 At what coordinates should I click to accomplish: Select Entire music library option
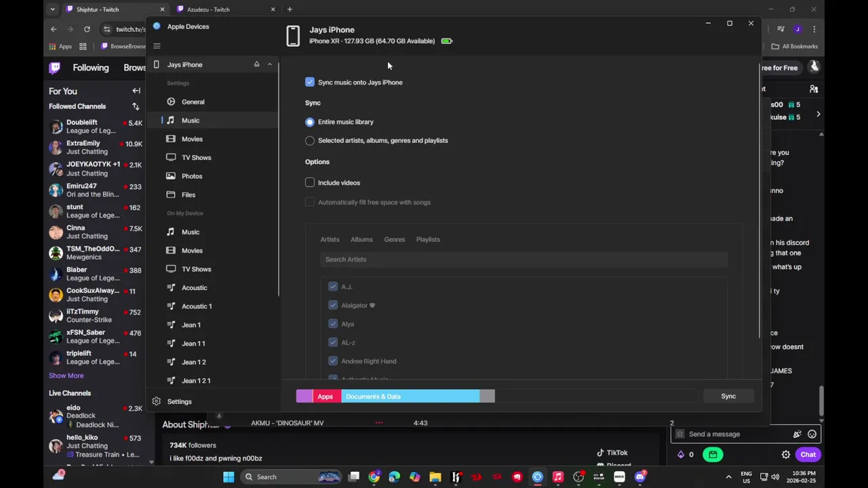(x=310, y=122)
